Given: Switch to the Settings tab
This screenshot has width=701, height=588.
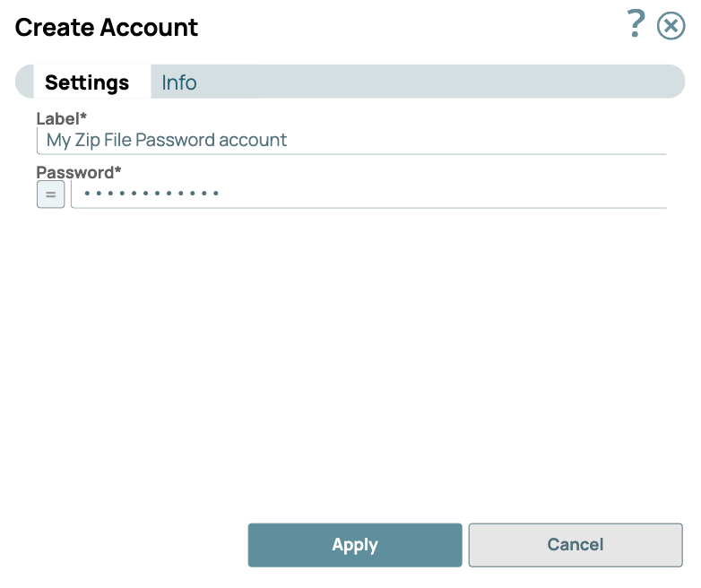Looking at the screenshot, I should [x=87, y=82].
